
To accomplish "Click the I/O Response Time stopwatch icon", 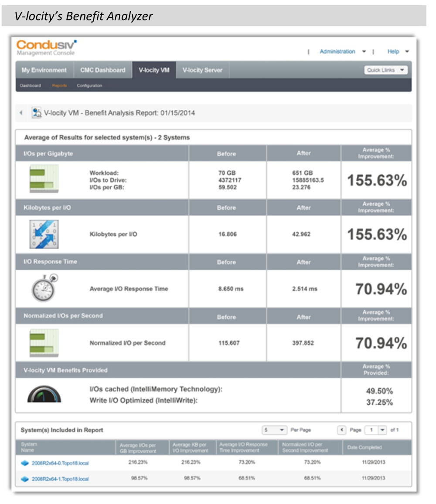I will coord(44,288).
